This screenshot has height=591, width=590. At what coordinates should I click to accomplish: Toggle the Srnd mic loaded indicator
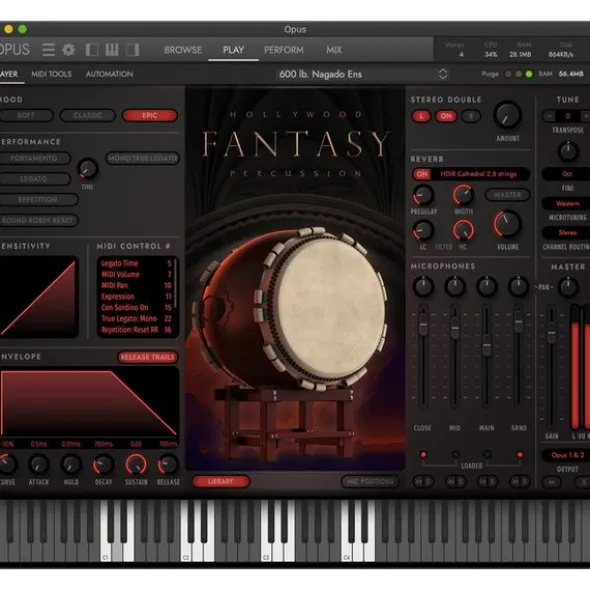(x=520, y=455)
